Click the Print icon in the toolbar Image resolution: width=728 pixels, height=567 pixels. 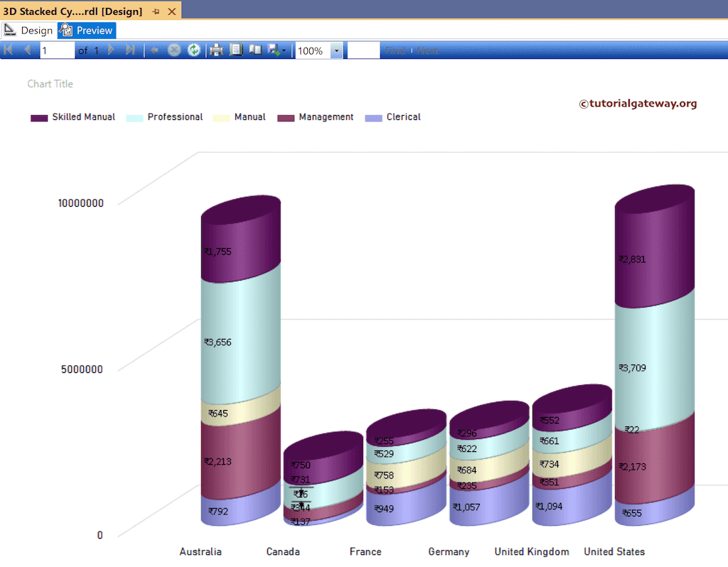click(216, 50)
